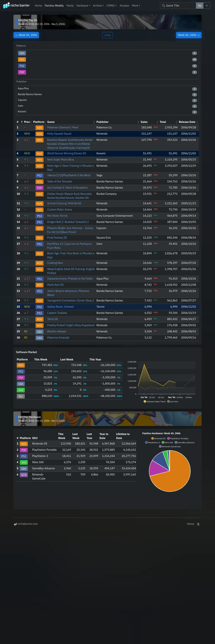Open the Famitsu Weekly nav item
This screenshot has width=215, height=644.
pos(54,6)
